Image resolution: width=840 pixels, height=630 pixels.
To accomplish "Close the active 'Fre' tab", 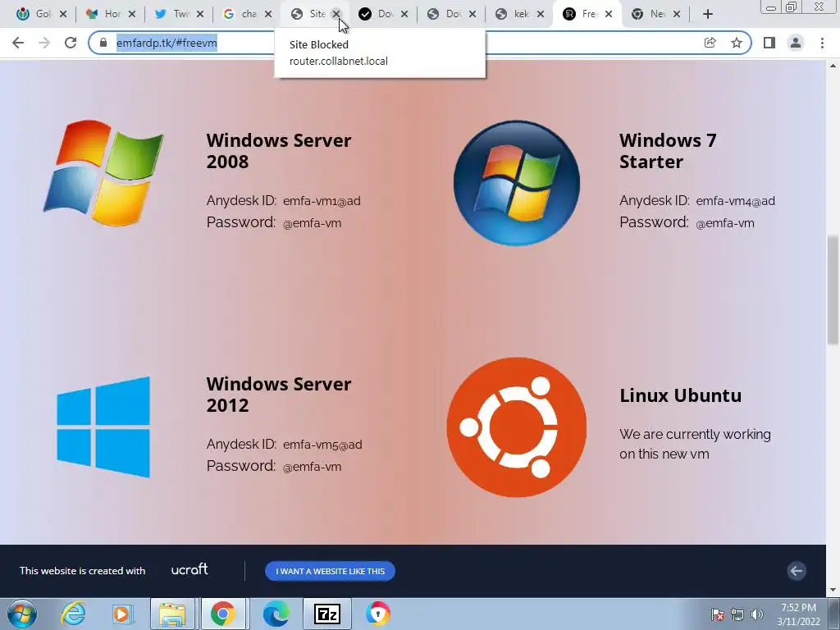I will (x=609, y=15).
